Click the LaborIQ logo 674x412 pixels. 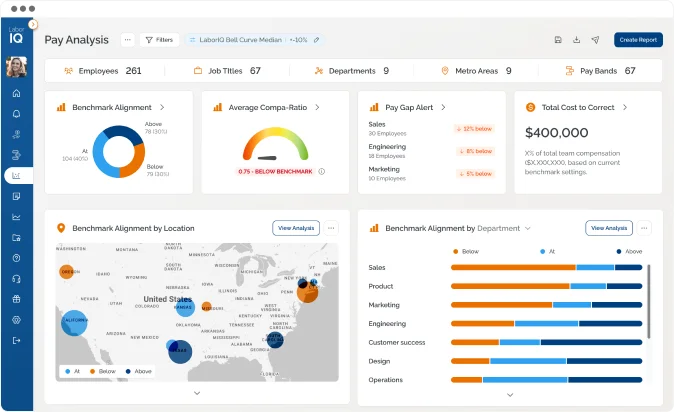coord(16,35)
